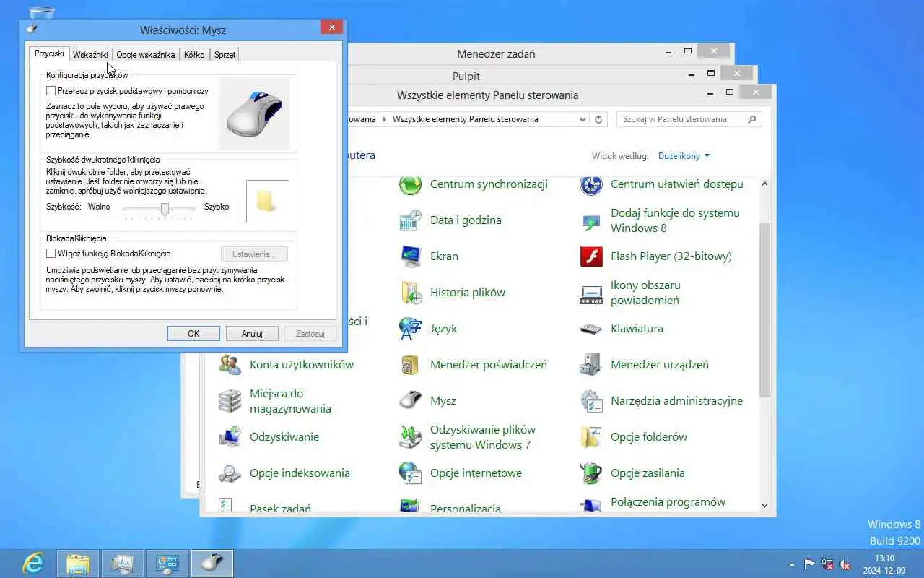
Task: Enable Przełącz przycisk podstawowy i pomocniczy checkbox
Action: click(51, 91)
